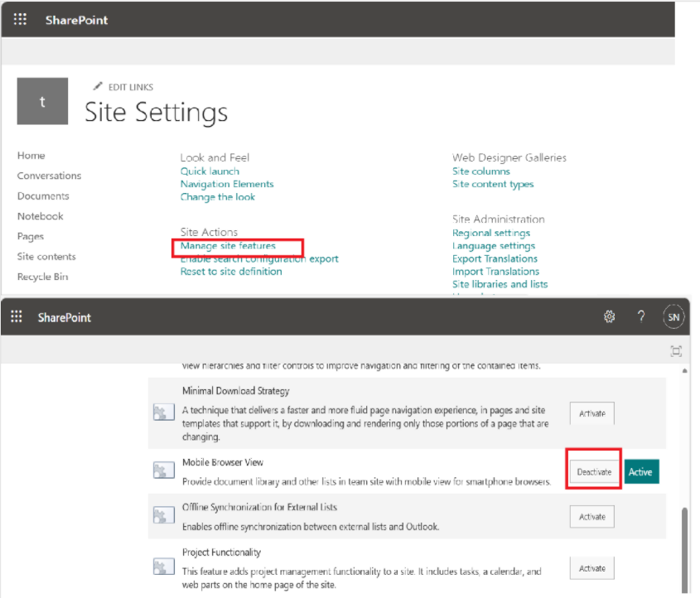Open the Export Translations link
Image resolution: width=700 pixels, height=598 pixels.
[495, 259]
